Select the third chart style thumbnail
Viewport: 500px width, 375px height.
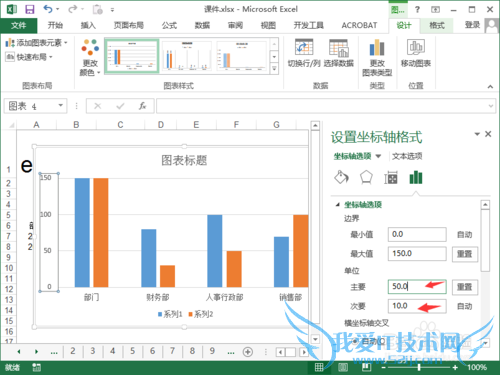pos(242,56)
